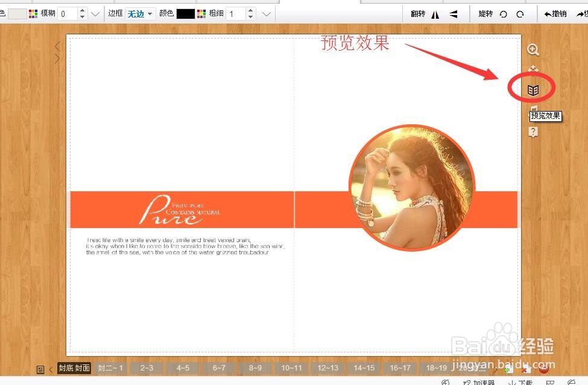Rotate the image clockwise

click(521, 13)
